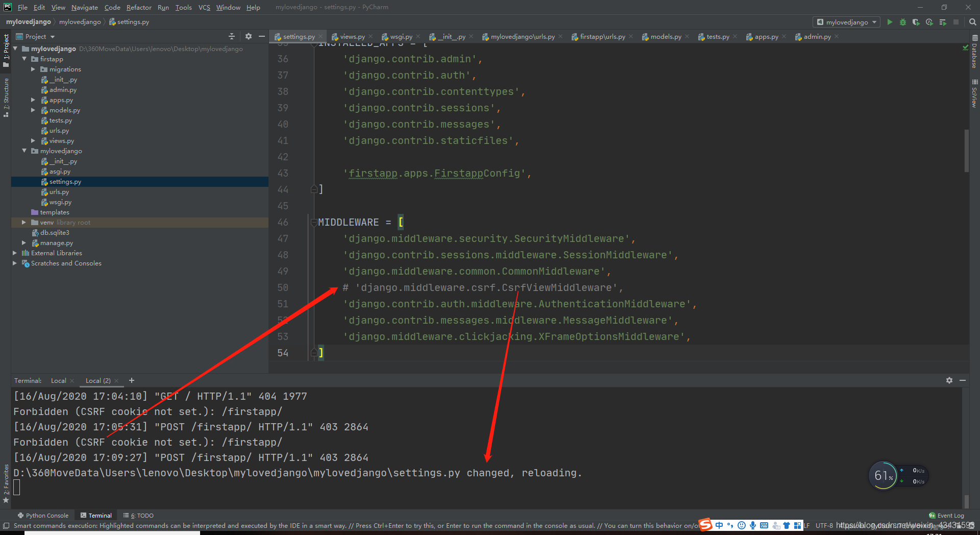The width and height of the screenshot is (980, 535).
Task: Click the Terminal tool window button
Action: [x=96, y=516]
